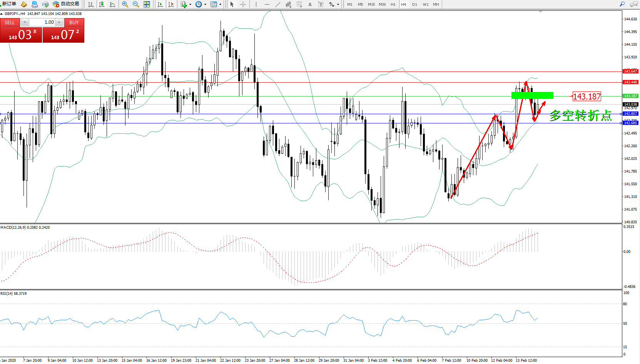Switch chart to candlestick display
Image resolution: width=640 pixels, height=364 pixels.
click(102, 4)
